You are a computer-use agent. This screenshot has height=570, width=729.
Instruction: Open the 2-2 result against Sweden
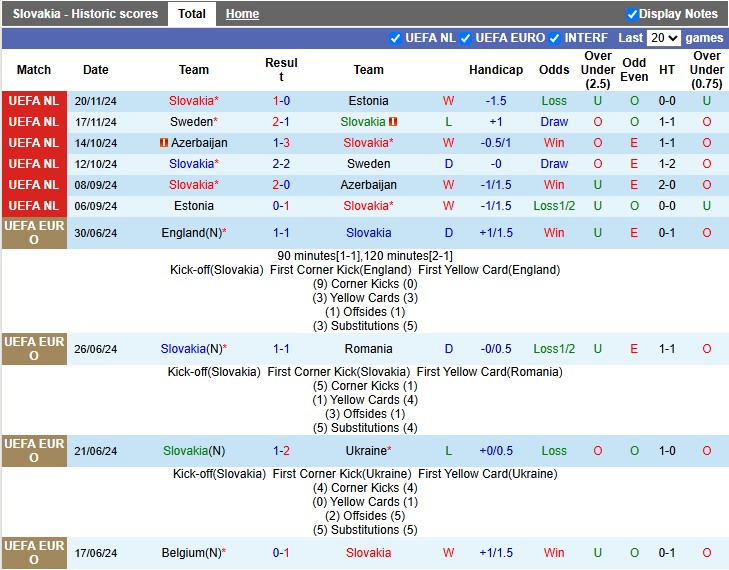click(x=281, y=164)
